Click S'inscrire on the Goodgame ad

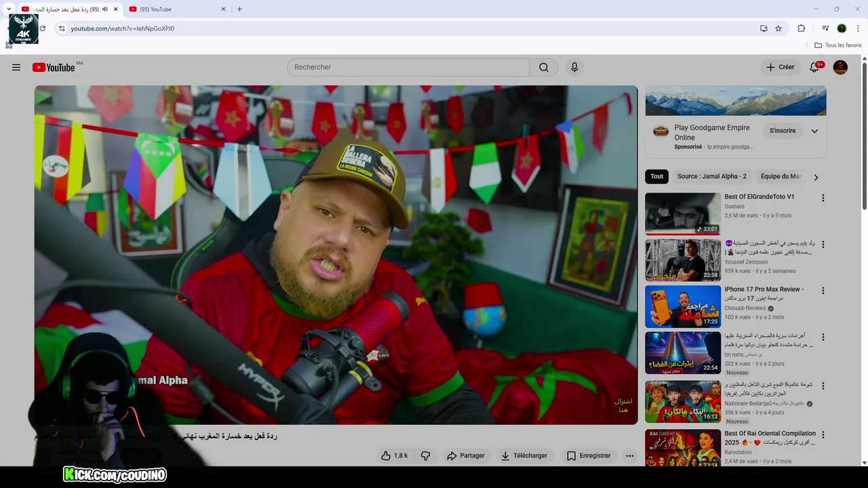coord(783,131)
